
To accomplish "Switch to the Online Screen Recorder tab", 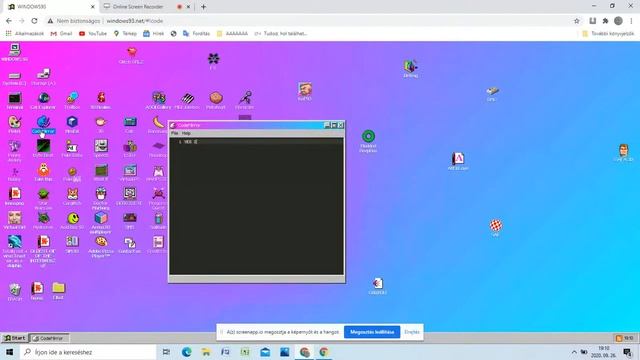I will coord(143,7).
